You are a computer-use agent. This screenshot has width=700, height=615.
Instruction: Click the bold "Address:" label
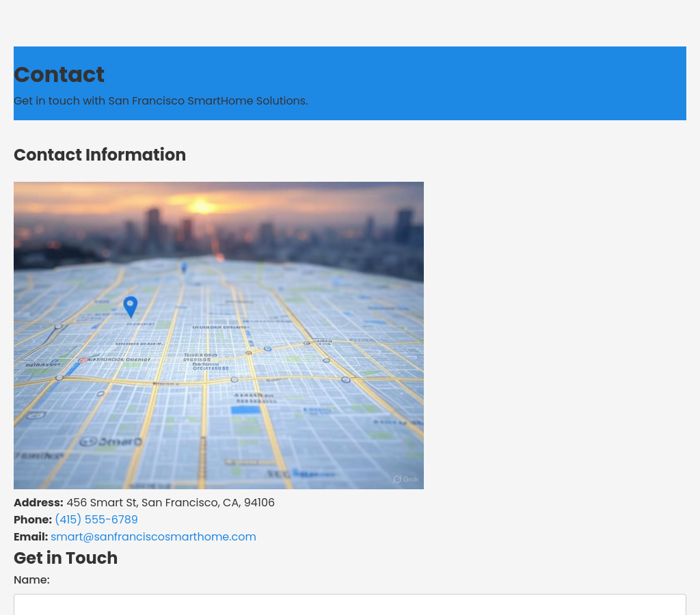(38, 503)
